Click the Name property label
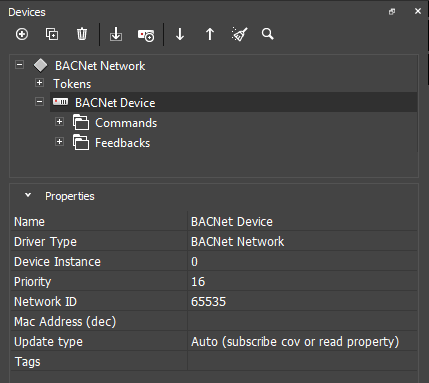The width and height of the screenshot is (429, 383). point(29,222)
